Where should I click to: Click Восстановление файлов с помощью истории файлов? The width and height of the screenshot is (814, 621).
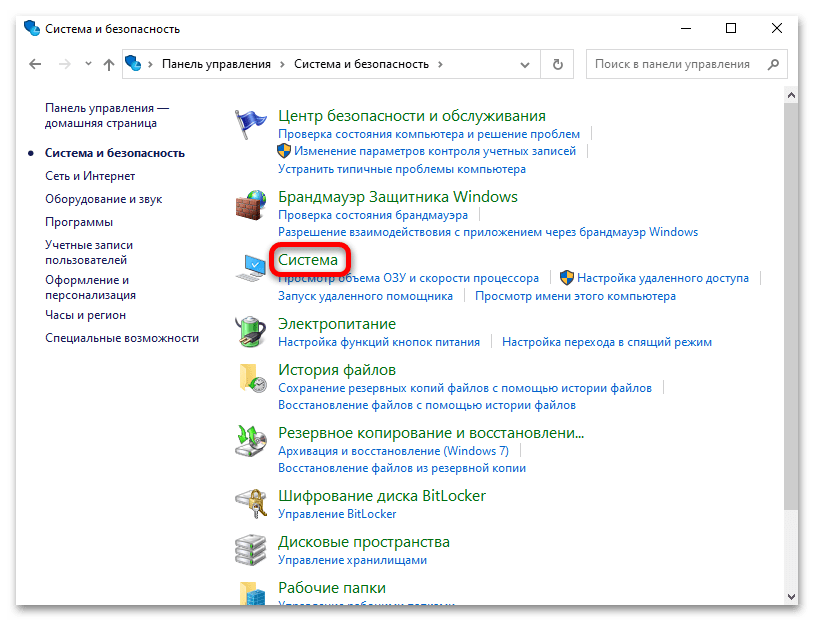pyautogui.click(x=427, y=405)
